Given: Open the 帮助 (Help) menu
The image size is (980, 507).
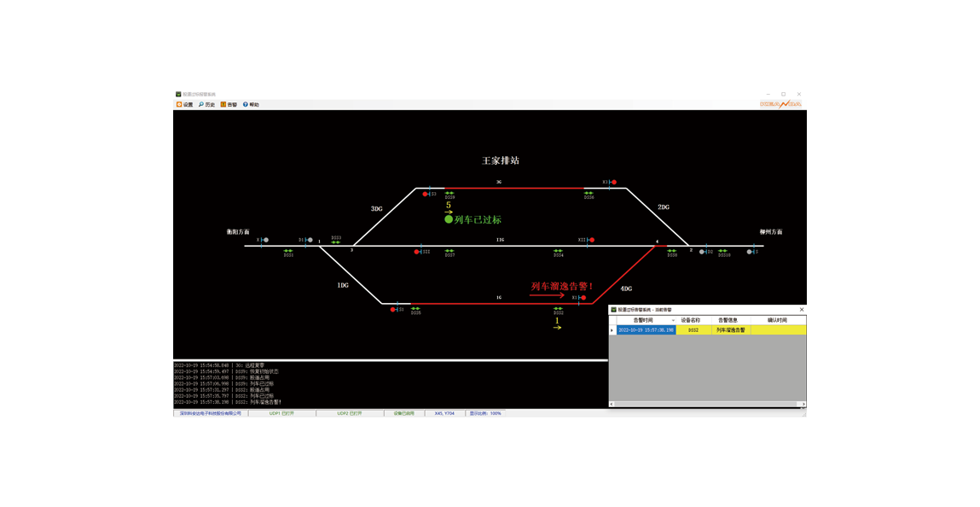Looking at the screenshot, I should [x=251, y=105].
